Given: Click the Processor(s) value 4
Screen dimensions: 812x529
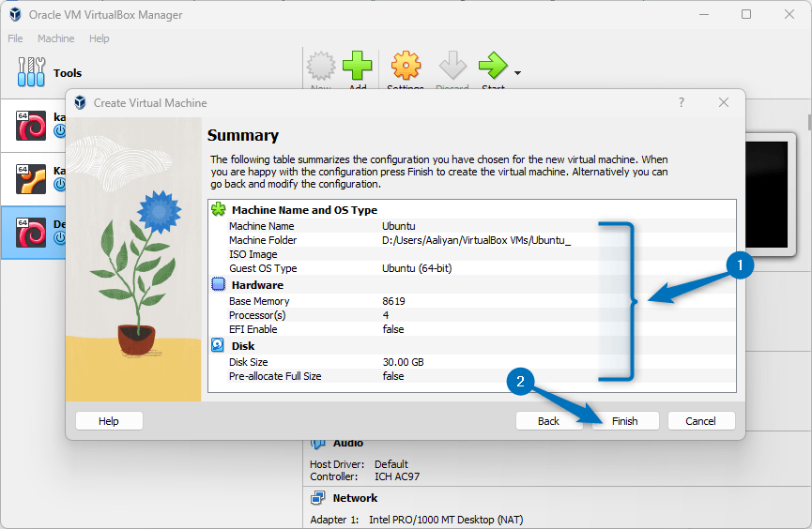Looking at the screenshot, I should pos(386,315).
